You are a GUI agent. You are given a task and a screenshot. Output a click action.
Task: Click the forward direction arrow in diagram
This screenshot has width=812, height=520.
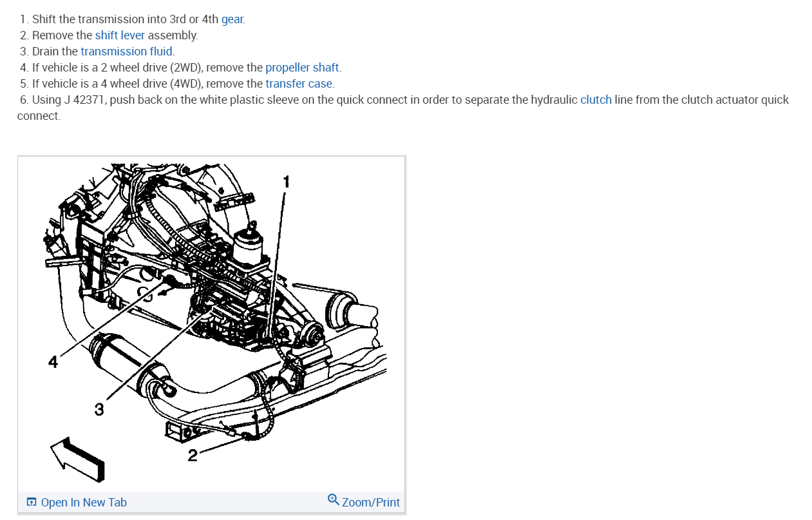pos(77,459)
